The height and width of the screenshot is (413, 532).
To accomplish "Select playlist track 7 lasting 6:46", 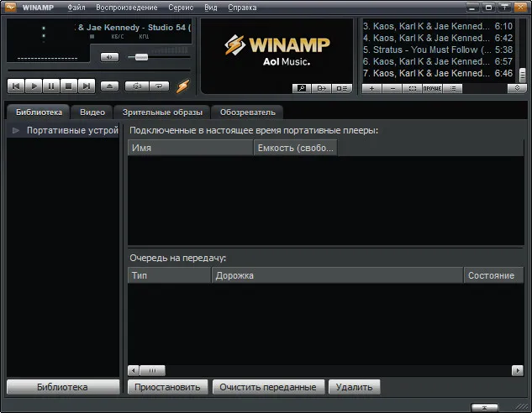I will click(x=438, y=73).
